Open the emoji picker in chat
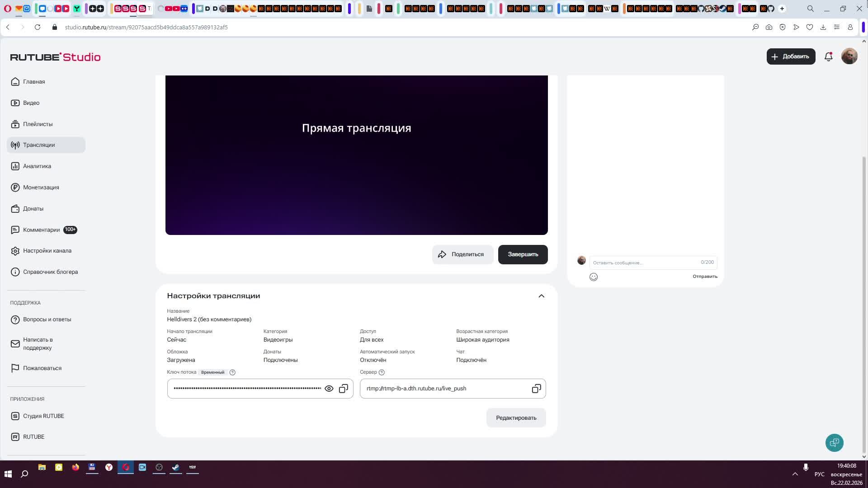 coord(594,277)
